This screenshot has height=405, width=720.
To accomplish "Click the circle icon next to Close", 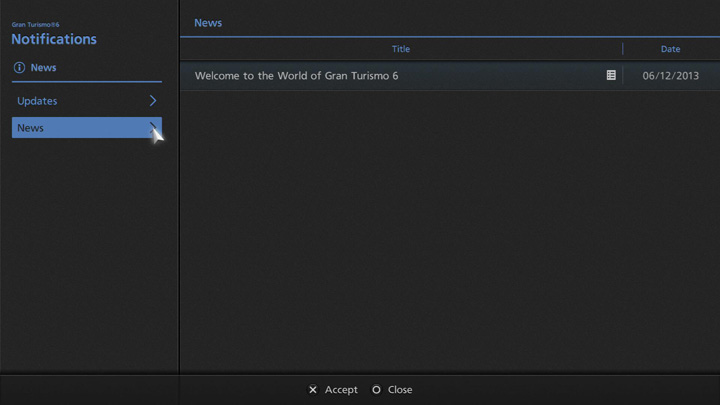I will pyautogui.click(x=376, y=390).
